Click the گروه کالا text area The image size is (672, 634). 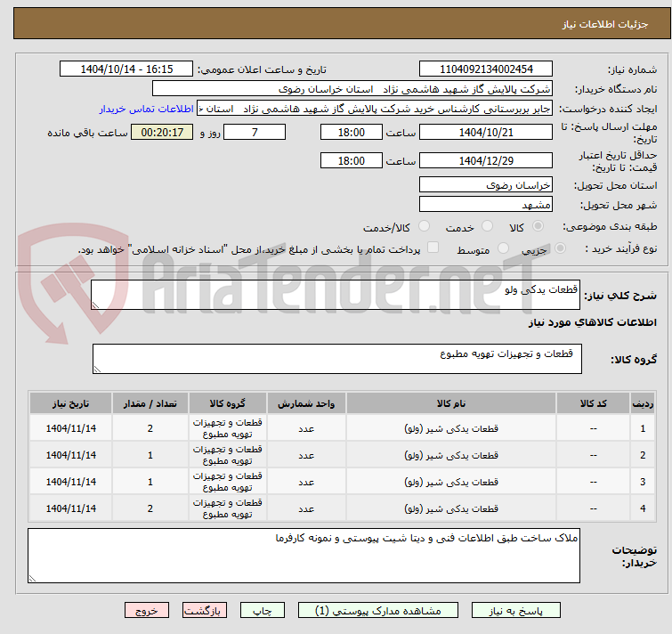(x=336, y=359)
